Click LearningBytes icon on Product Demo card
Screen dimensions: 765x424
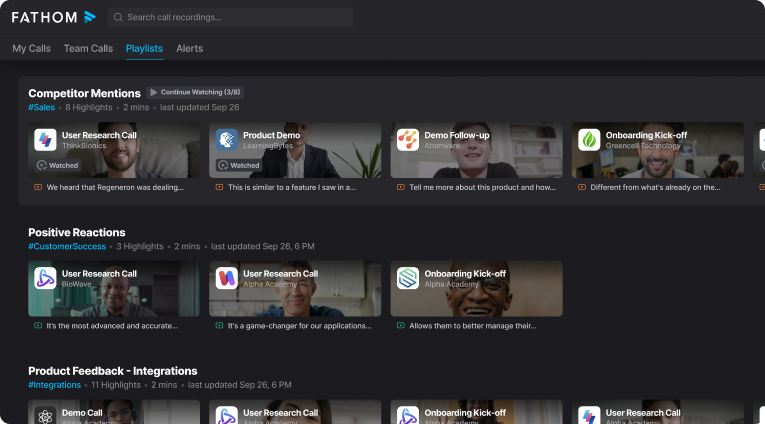(x=226, y=140)
